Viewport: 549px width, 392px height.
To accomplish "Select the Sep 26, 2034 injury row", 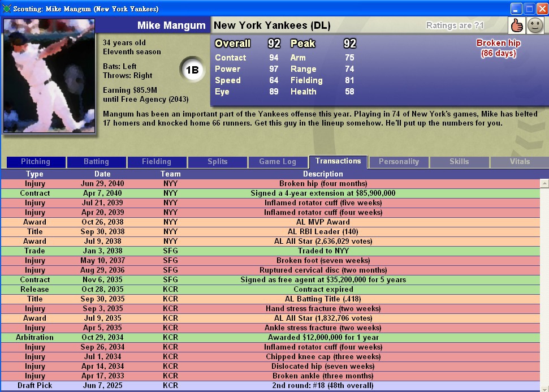I will (270, 347).
